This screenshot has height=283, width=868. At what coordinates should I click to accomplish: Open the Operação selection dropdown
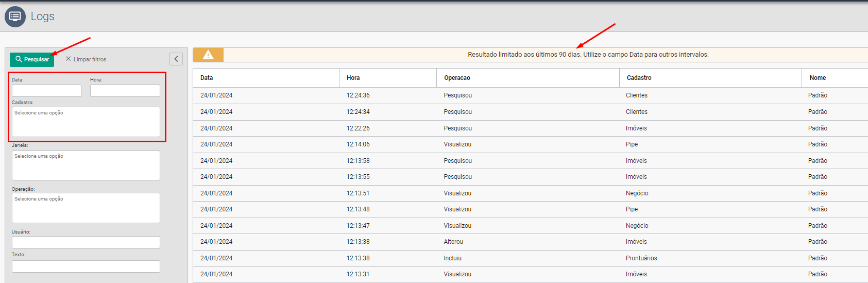(86, 208)
